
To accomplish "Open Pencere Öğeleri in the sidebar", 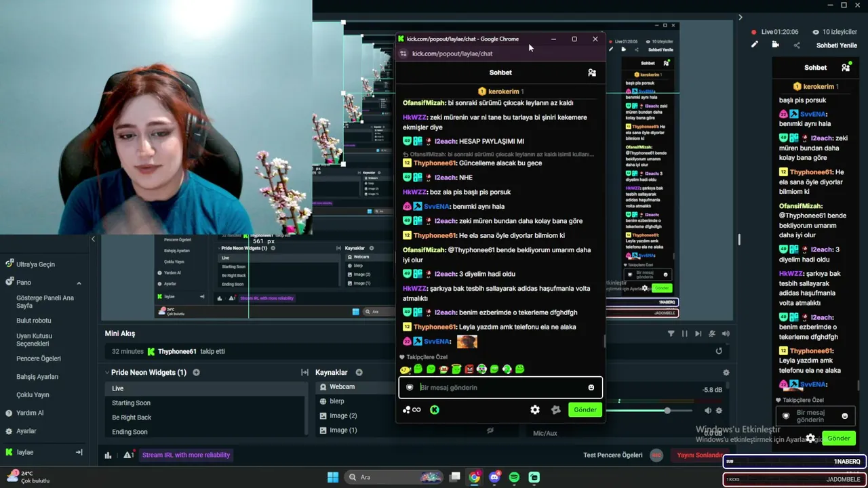I will pyautogui.click(x=39, y=359).
